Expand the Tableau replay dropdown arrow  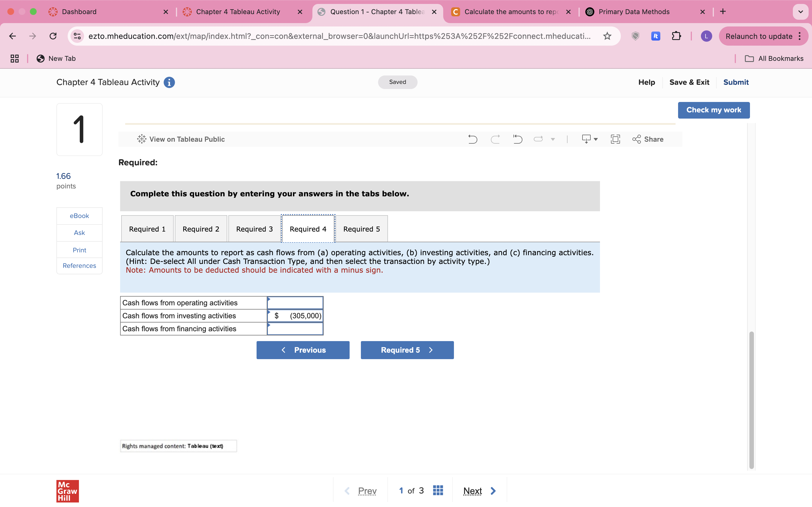(553, 139)
